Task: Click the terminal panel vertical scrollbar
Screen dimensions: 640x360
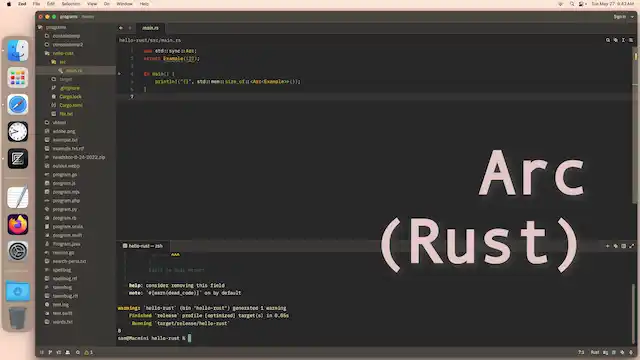Action: click(x=633, y=313)
